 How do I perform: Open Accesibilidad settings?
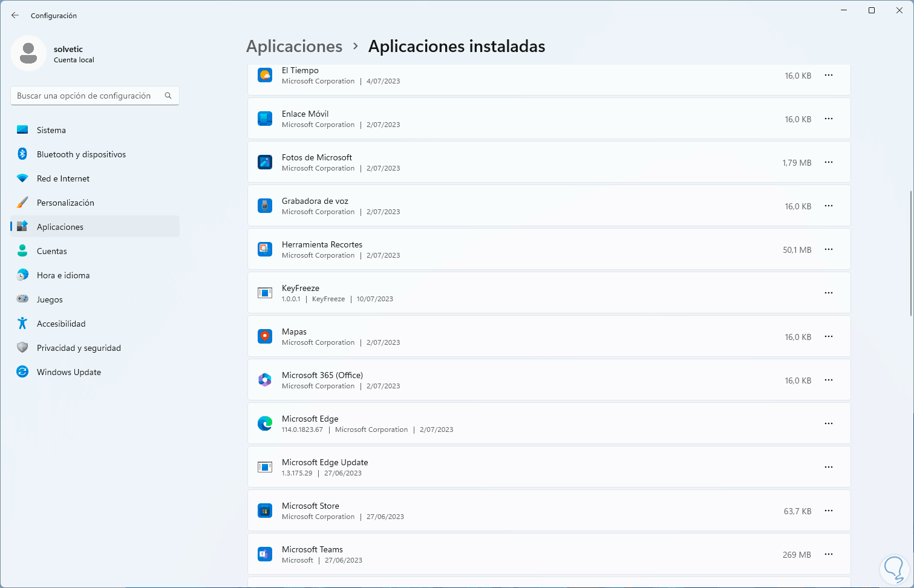pyautogui.click(x=95, y=324)
